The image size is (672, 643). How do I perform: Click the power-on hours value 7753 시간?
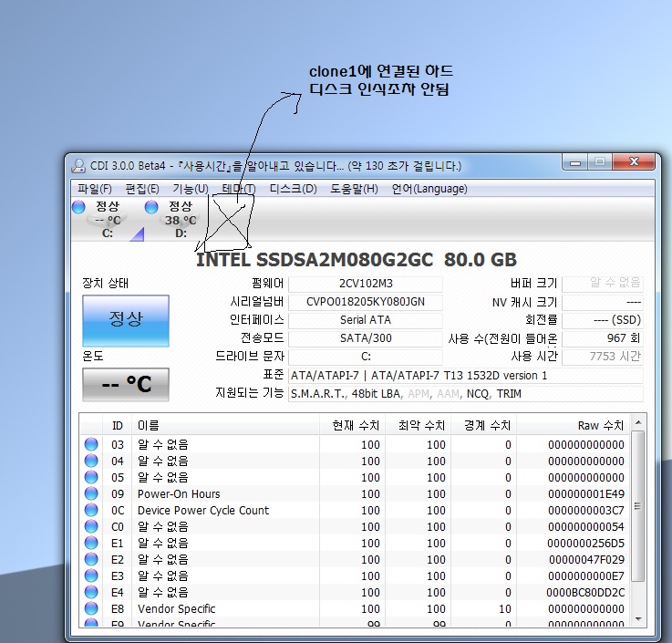pos(603,357)
